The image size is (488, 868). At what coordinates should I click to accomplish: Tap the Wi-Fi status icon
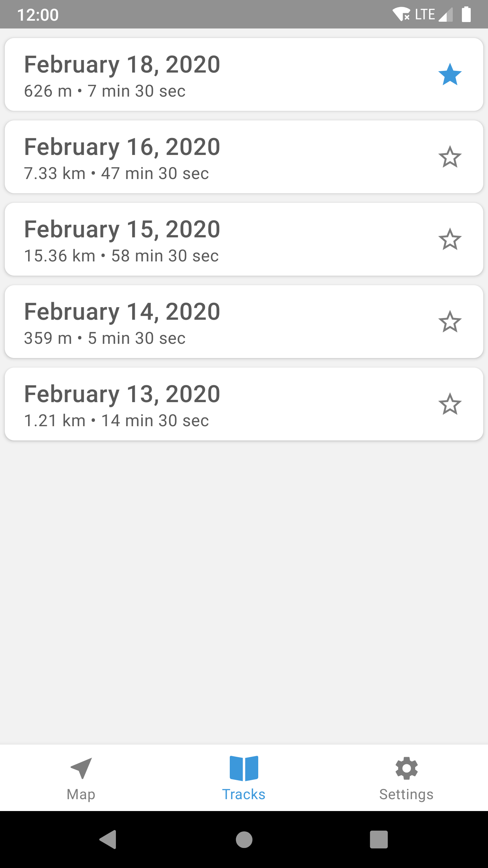coord(401,15)
